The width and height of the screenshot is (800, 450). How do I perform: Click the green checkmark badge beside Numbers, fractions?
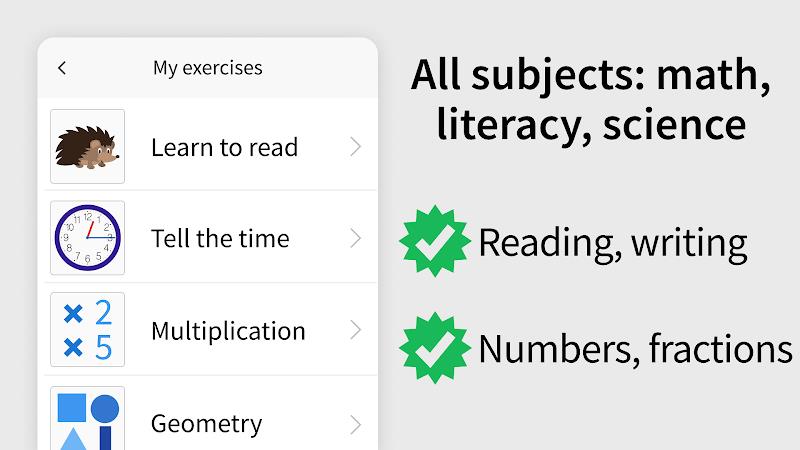[435, 348]
